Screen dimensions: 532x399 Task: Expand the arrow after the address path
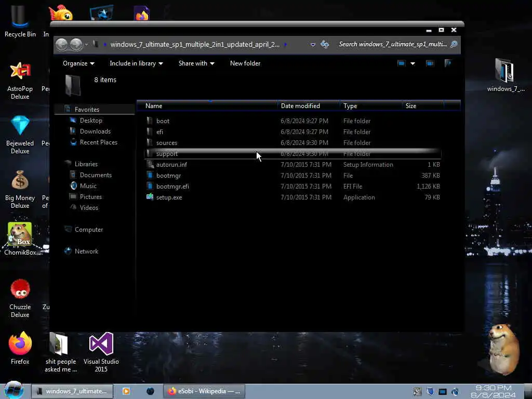click(x=285, y=45)
